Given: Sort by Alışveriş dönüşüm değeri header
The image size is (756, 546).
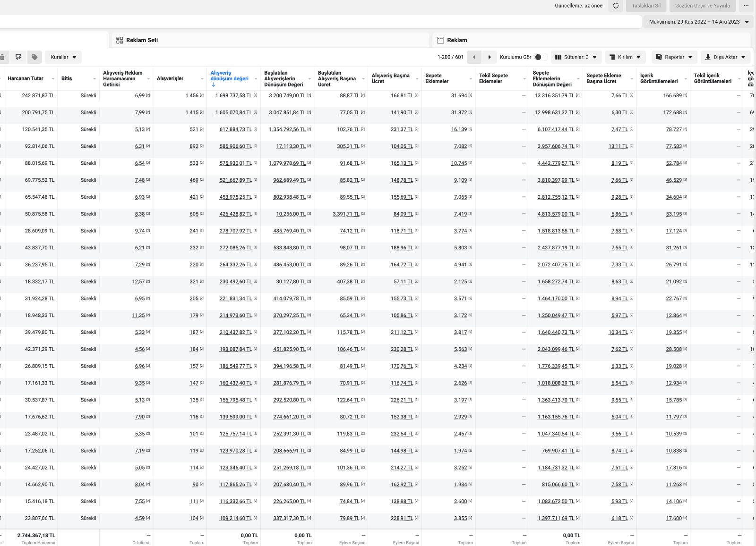Looking at the screenshot, I should 229,76.
